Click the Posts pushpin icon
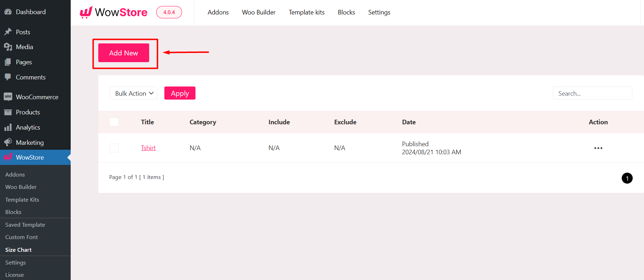The height and width of the screenshot is (280, 644). (8, 32)
